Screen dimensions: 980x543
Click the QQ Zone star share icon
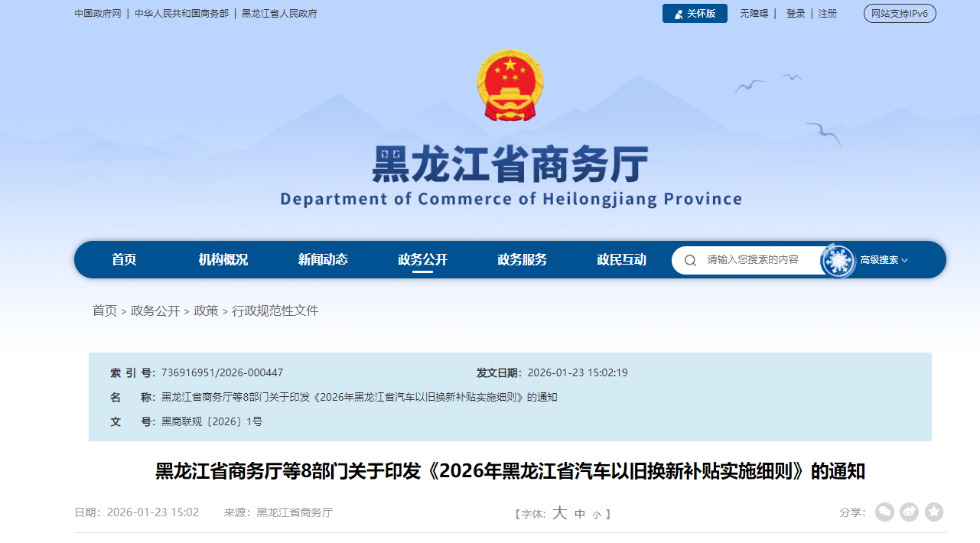pyautogui.click(x=934, y=512)
